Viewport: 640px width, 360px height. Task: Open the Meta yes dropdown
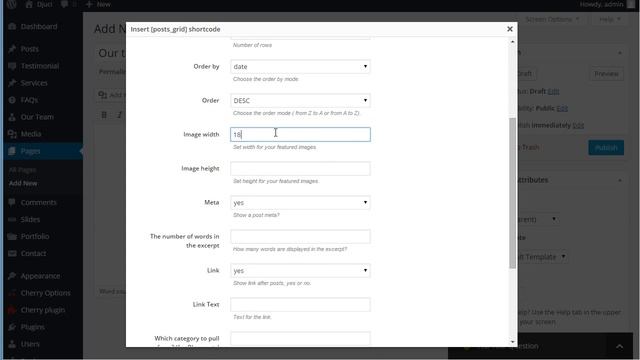pyautogui.click(x=300, y=202)
